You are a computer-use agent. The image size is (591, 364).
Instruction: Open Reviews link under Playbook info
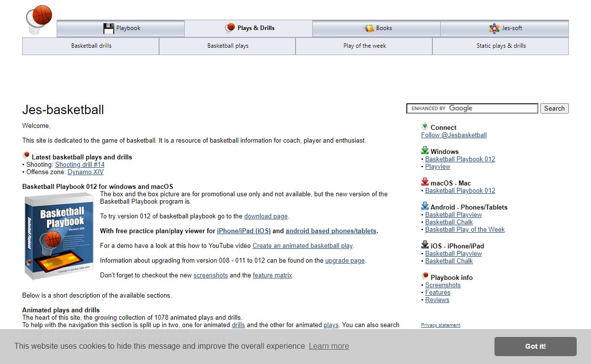tap(437, 300)
